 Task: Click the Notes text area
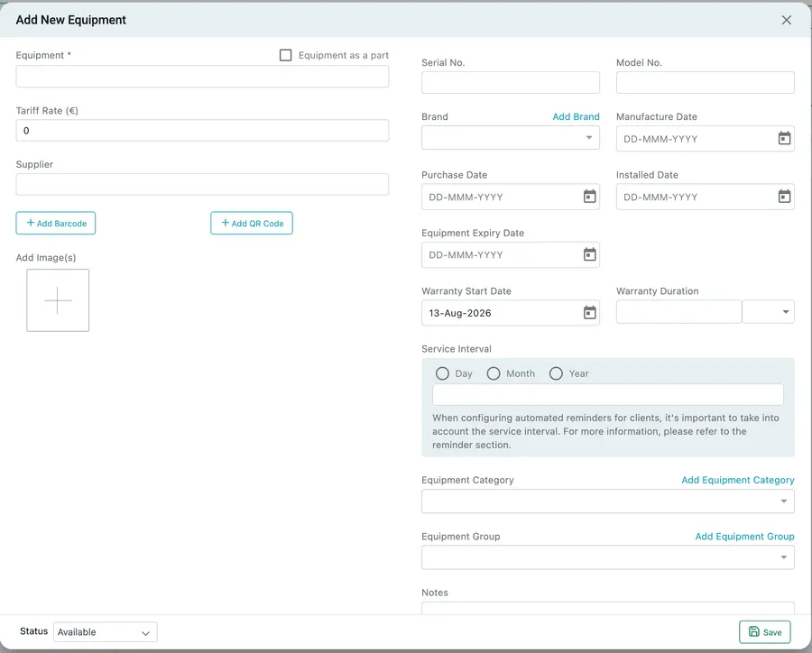pos(607,608)
